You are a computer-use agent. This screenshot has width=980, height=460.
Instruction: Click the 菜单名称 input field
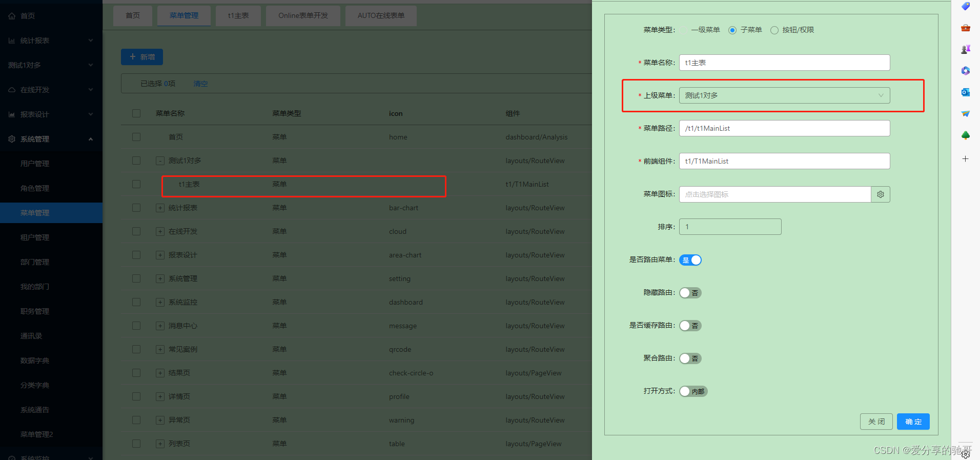tap(784, 63)
